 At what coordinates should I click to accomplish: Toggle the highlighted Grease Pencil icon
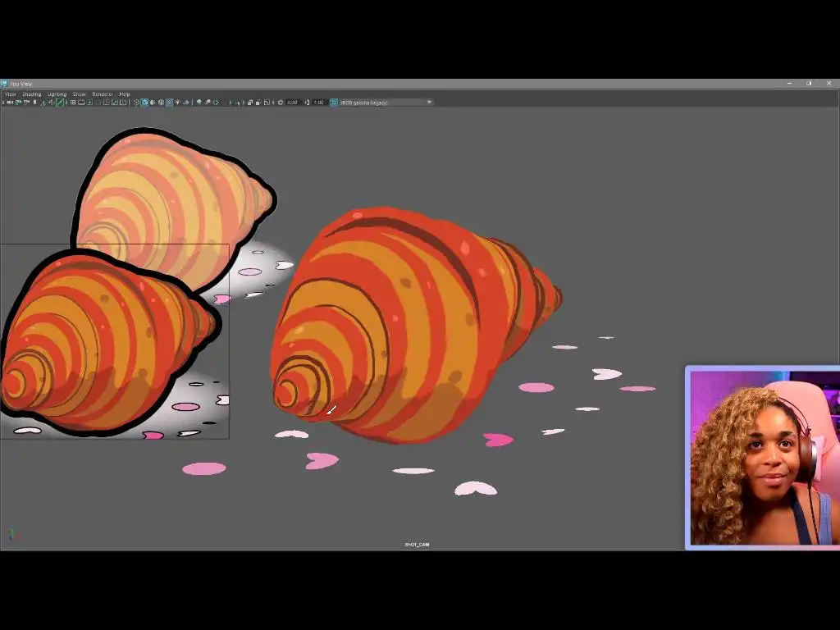click(x=60, y=102)
